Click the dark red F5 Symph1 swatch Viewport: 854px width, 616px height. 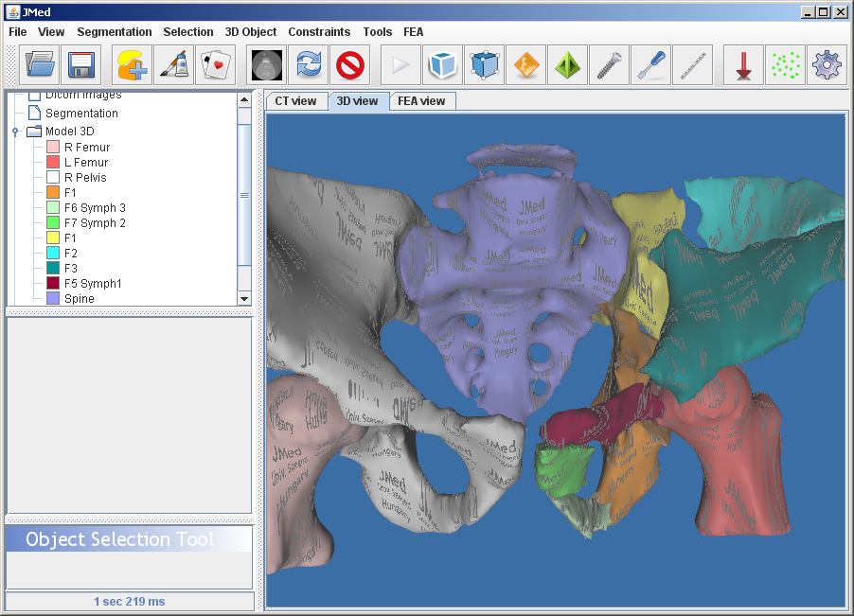click(53, 284)
